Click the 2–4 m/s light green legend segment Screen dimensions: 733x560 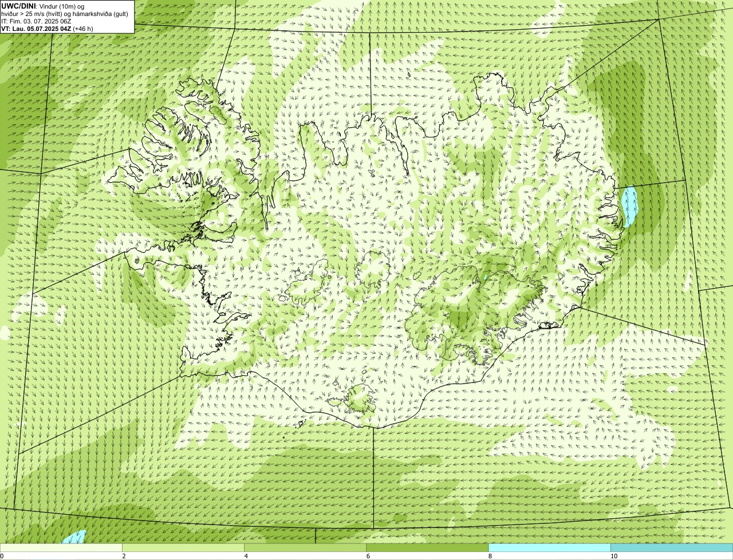click(183, 547)
